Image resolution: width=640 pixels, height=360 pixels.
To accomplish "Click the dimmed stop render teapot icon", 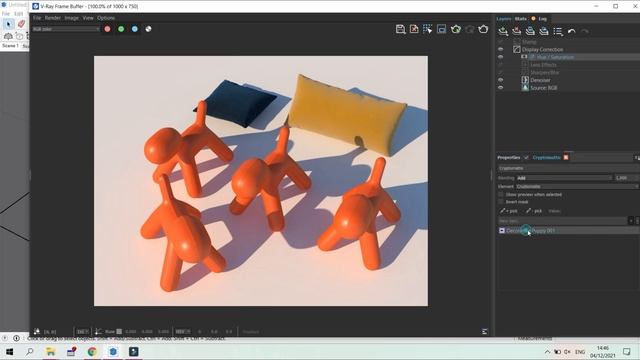I will (x=469, y=29).
